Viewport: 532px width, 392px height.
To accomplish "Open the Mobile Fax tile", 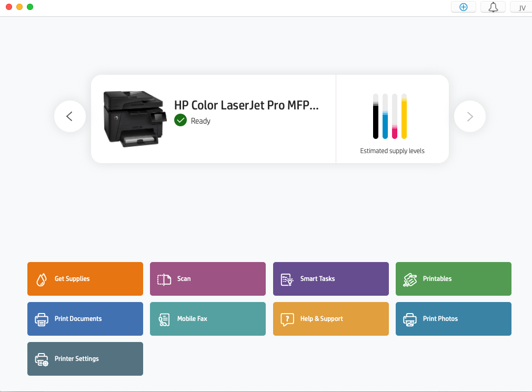I will coord(208,319).
